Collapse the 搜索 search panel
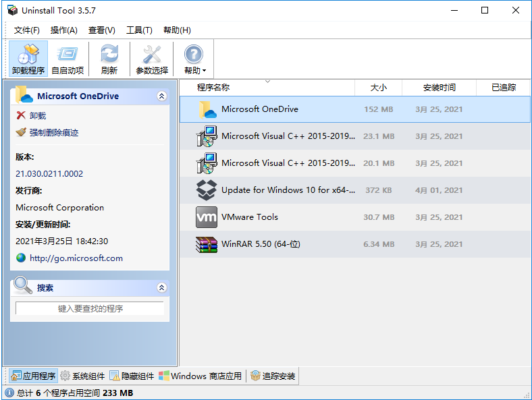 click(161, 287)
